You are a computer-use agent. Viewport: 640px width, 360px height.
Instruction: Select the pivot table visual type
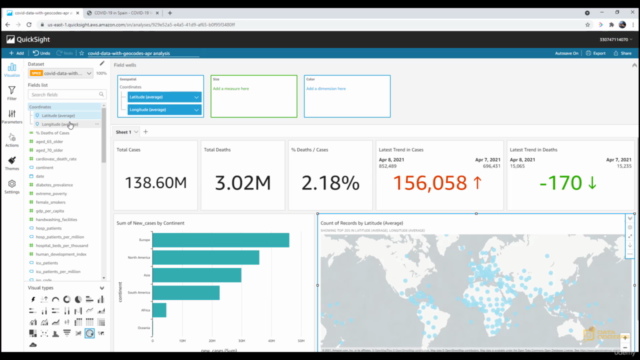tap(78, 322)
